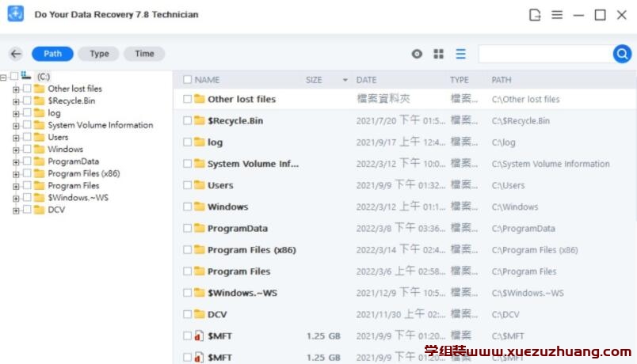This screenshot has width=637, height=364.
Task: Click the export document icon in title bar
Action: [x=536, y=15]
